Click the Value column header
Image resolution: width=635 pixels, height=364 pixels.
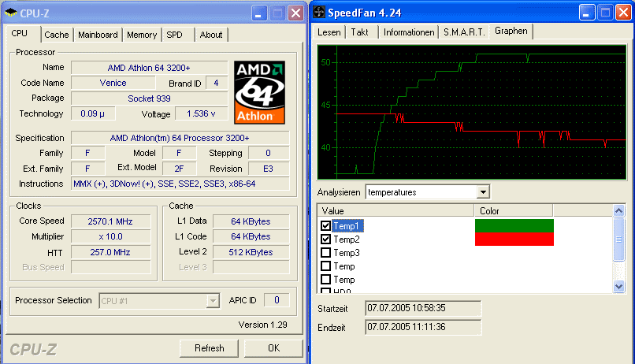[x=396, y=210]
